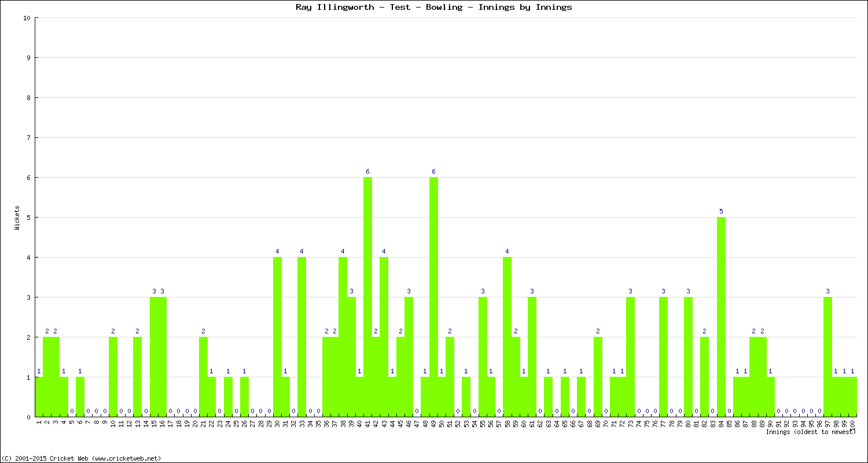This screenshot has height=463, width=868.
Task: Select the 3-wicket bar at innings 61
Action: click(x=532, y=357)
